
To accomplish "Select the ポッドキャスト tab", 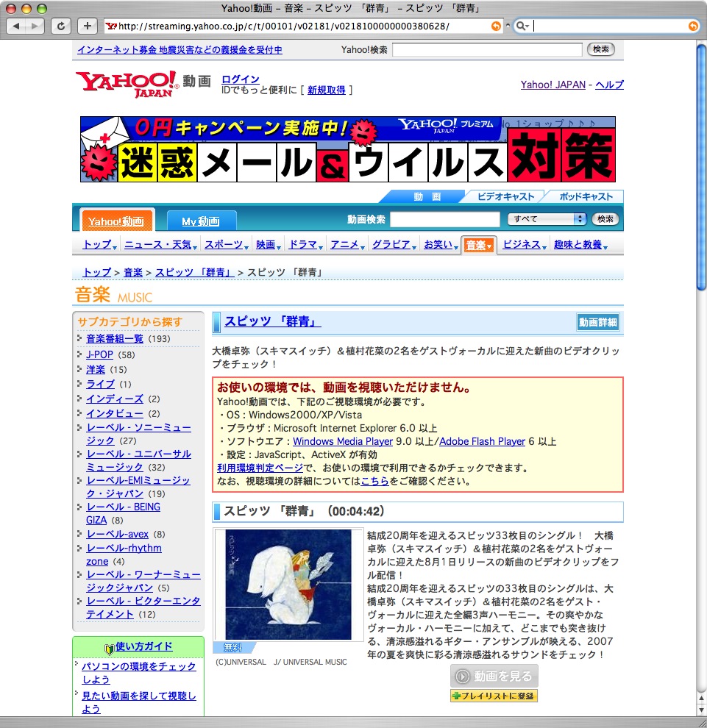I will (586, 196).
